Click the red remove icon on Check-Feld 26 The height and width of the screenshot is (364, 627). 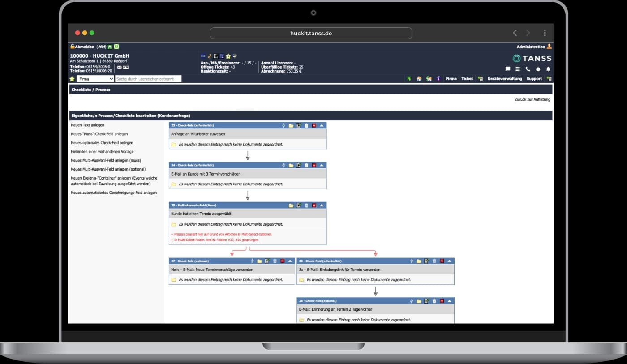[442, 261]
